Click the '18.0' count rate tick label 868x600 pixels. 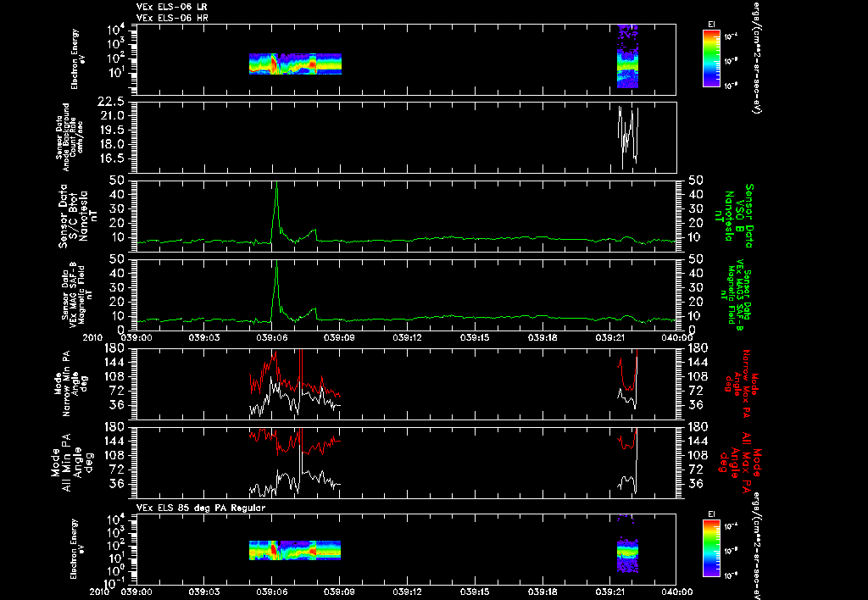111,144
